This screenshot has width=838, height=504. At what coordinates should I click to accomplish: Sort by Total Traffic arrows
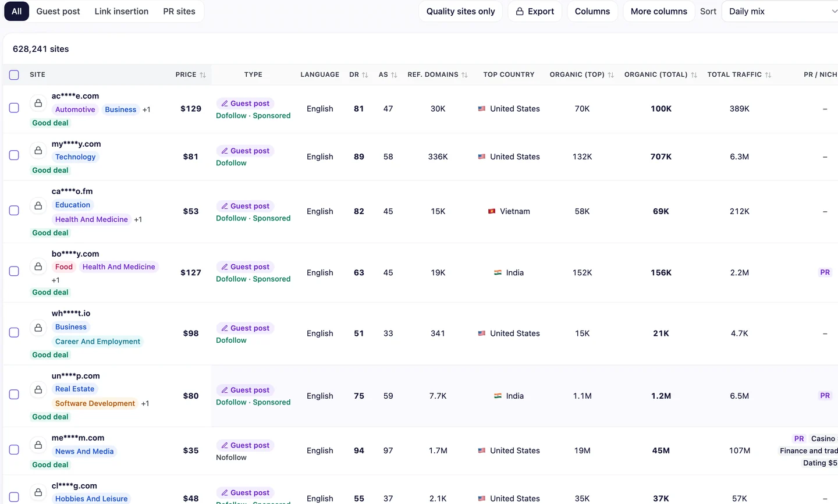click(x=768, y=75)
